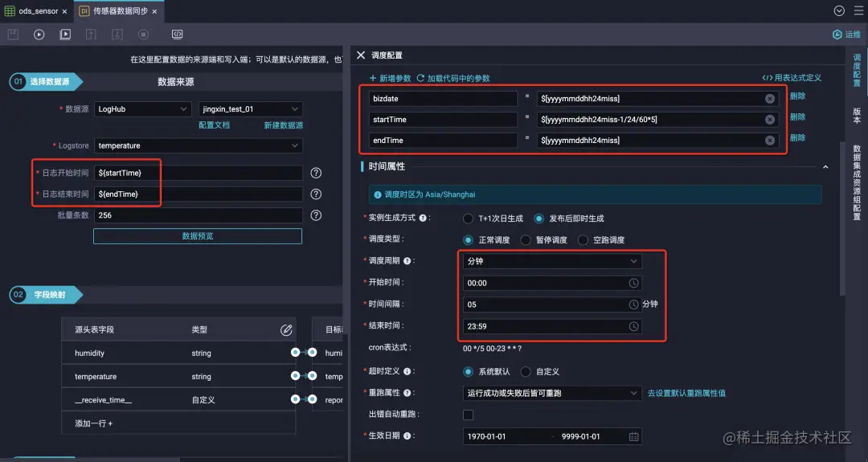Open calendar icon in 生效日期 field
This screenshot has height=462, width=868.
633,436
